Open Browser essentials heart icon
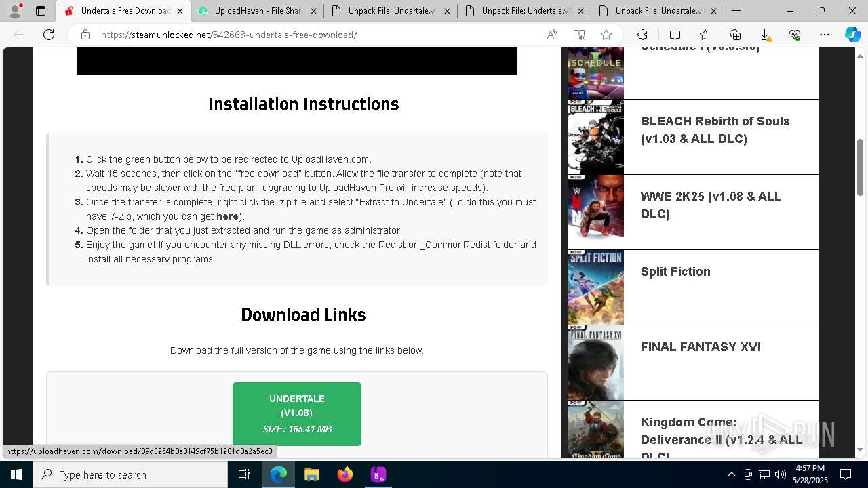The image size is (868, 488). (x=795, y=35)
